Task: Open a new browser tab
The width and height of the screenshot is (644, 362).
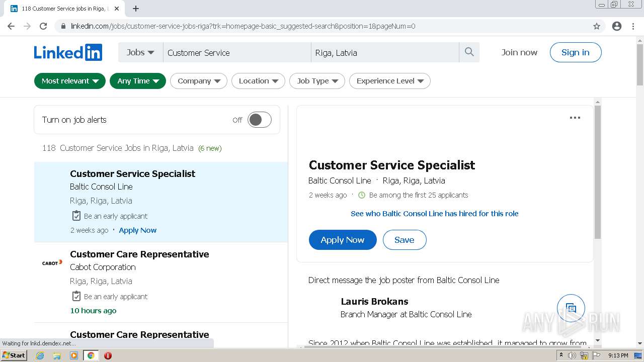Action: point(136,9)
